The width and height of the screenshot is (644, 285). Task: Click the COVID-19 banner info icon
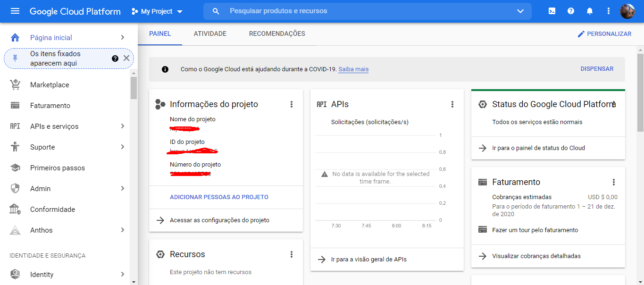click(x=165, y=69)
